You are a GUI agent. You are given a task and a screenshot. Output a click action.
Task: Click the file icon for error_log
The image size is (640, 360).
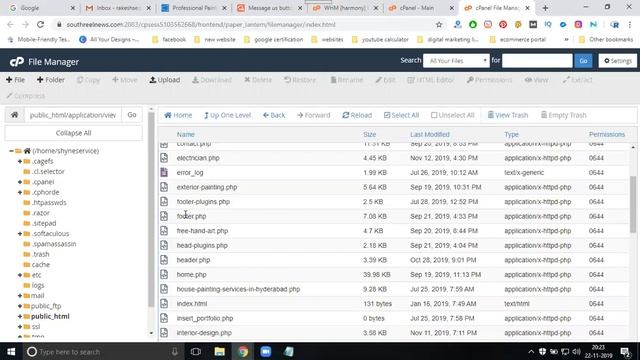(164, 173)
